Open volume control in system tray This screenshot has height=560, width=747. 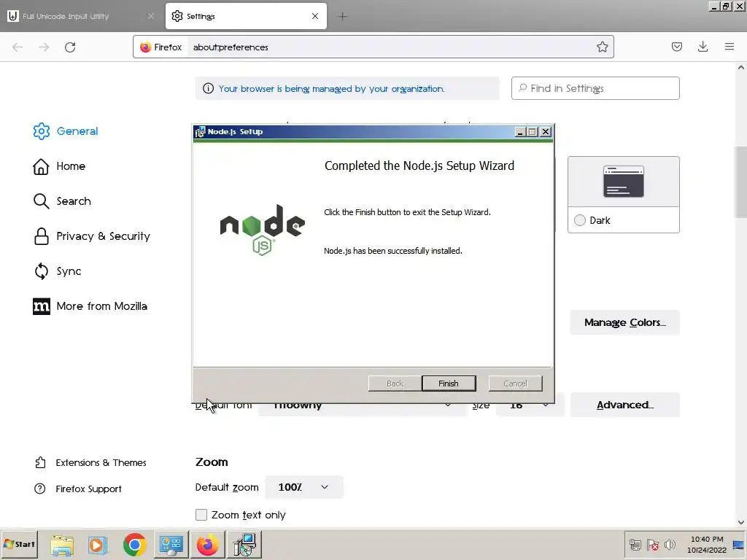(x=670, y=544)
